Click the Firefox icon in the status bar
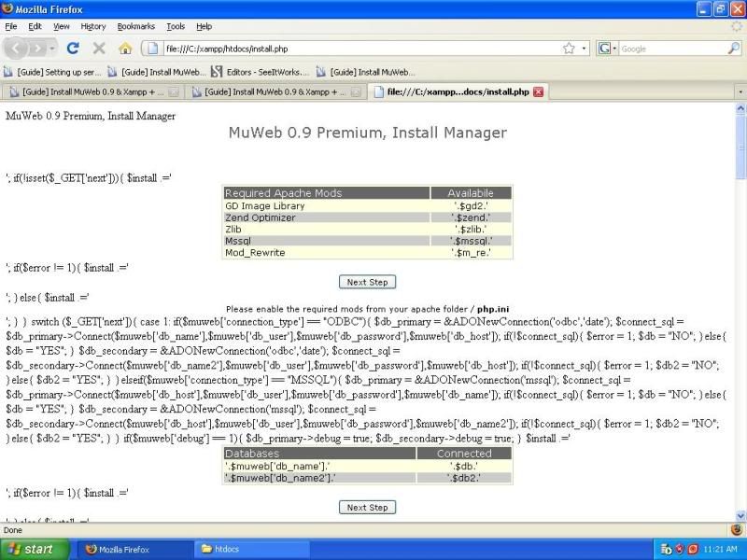The height and width of the screenshot is (560, 747). pyautogui.click(x=736, y=529)
